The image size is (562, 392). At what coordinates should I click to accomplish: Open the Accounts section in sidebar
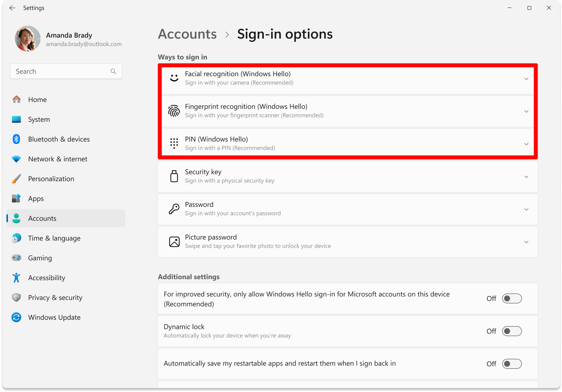tap(42, 218)
